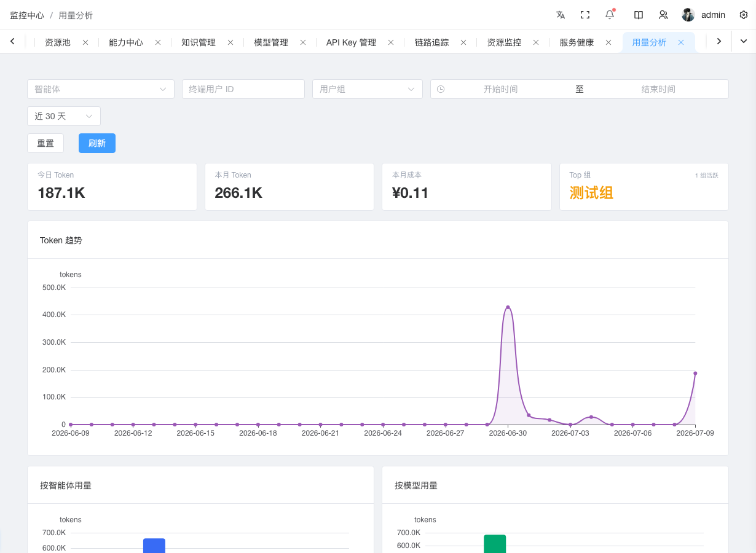Switch to the API Key 管理 tab
The width and height of the screenshot is (756, 553).
351,42
